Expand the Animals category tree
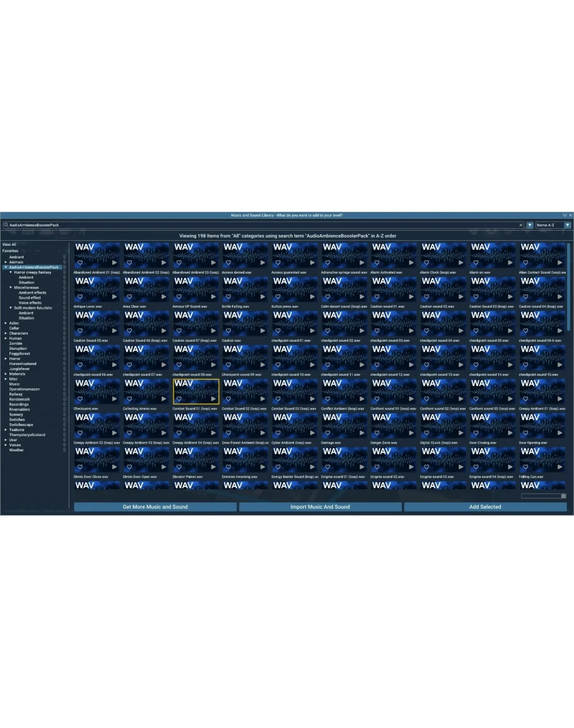 (6, 262)
